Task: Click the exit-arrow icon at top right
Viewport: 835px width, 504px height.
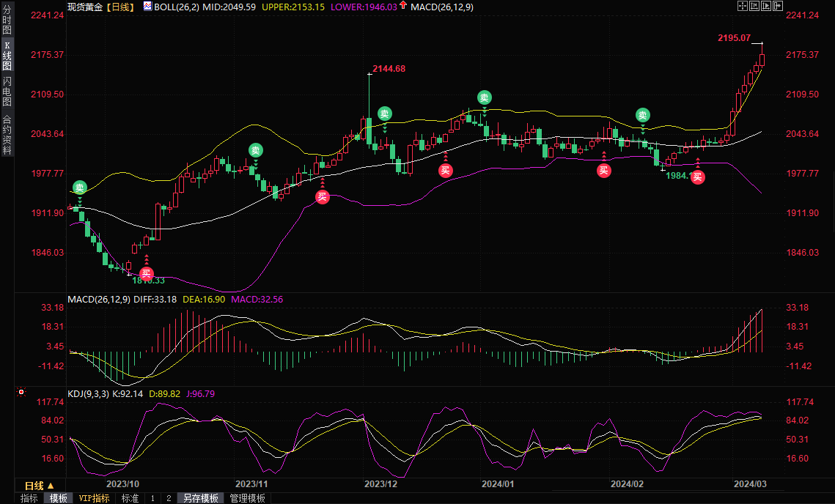Action: tap(777, 6)
